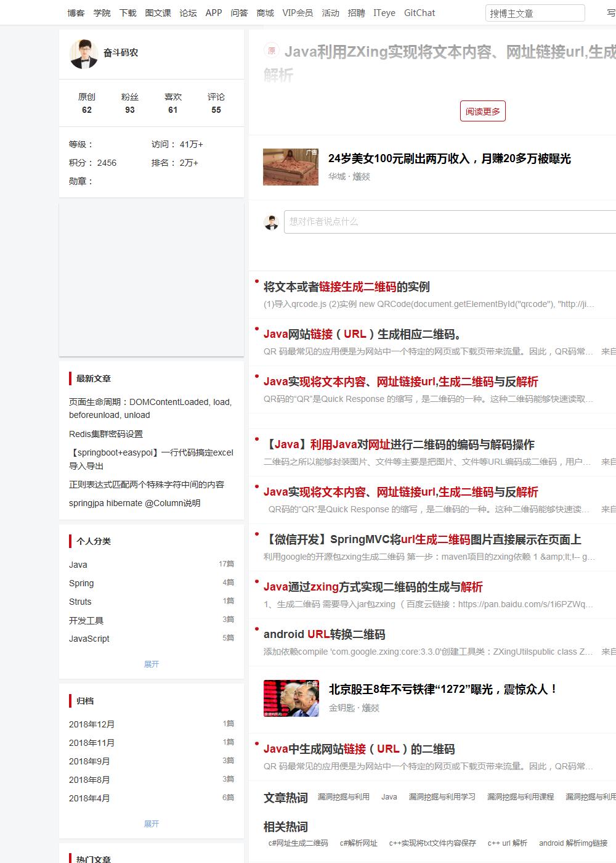Open the 2018年12月 archive
Image resolution: width=616 pixels, height=863 pixels.
[x=91, y=724]
